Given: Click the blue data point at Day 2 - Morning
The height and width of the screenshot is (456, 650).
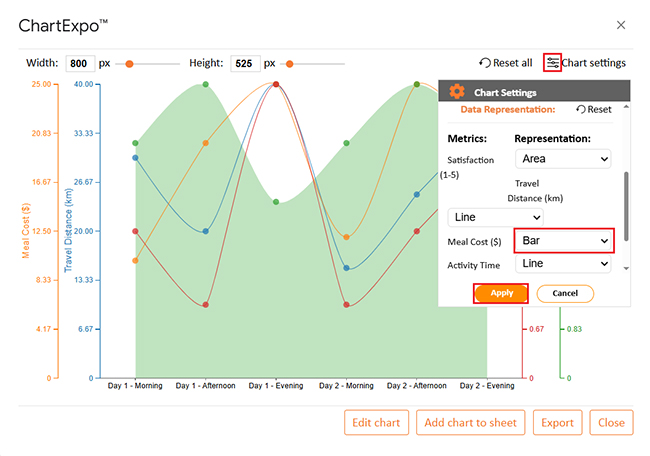Looking at the screenshot, I should click(x=347, y=268).
